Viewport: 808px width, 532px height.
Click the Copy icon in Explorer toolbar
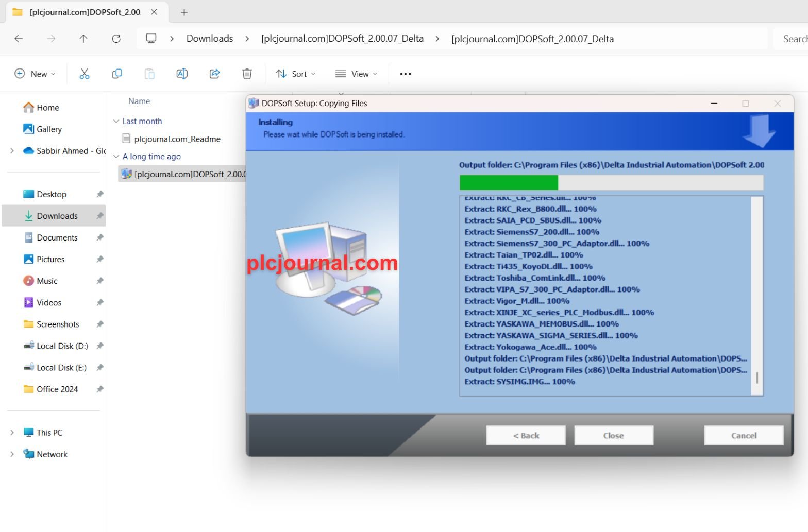point(117,74)
